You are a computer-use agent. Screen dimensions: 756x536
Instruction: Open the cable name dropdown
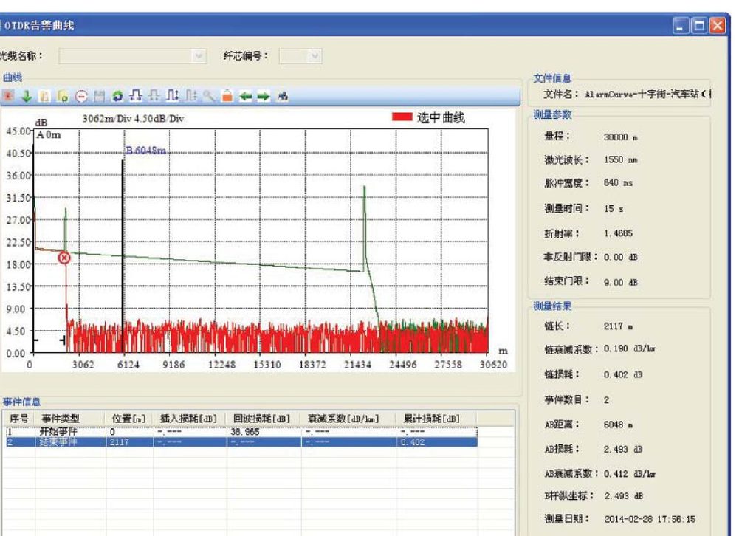[199, 56]
